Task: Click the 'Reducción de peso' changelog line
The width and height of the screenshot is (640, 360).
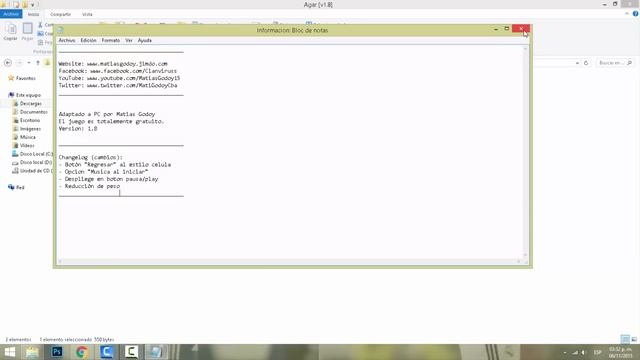Action: (89, 186)
